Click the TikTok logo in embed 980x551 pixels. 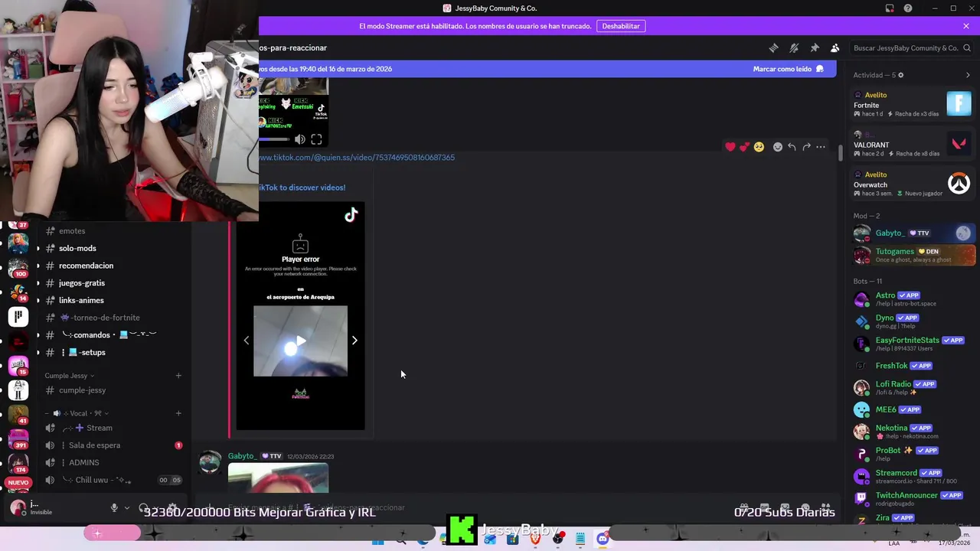click(x=351, y=216)
